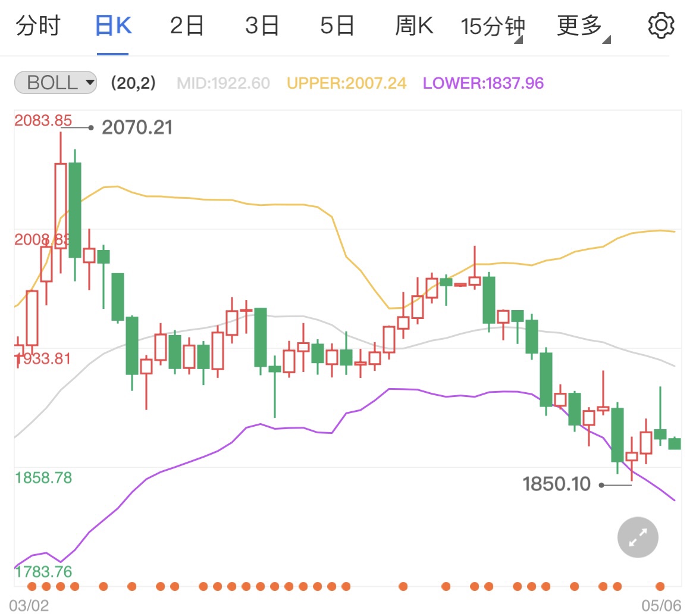This screenshot has height=616, width=696.
Task: Switch to the 分时 tab
Action: click(x=38, y=26)
